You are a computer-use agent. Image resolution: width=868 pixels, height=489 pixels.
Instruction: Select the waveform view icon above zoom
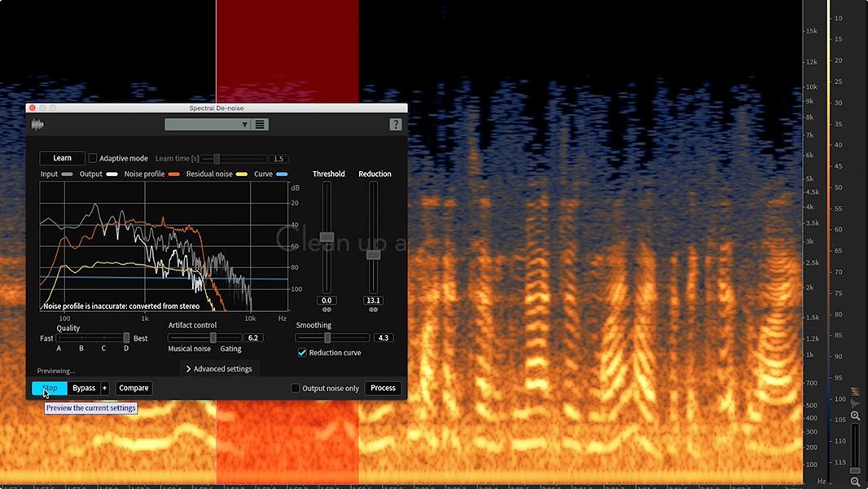point(855,403)
